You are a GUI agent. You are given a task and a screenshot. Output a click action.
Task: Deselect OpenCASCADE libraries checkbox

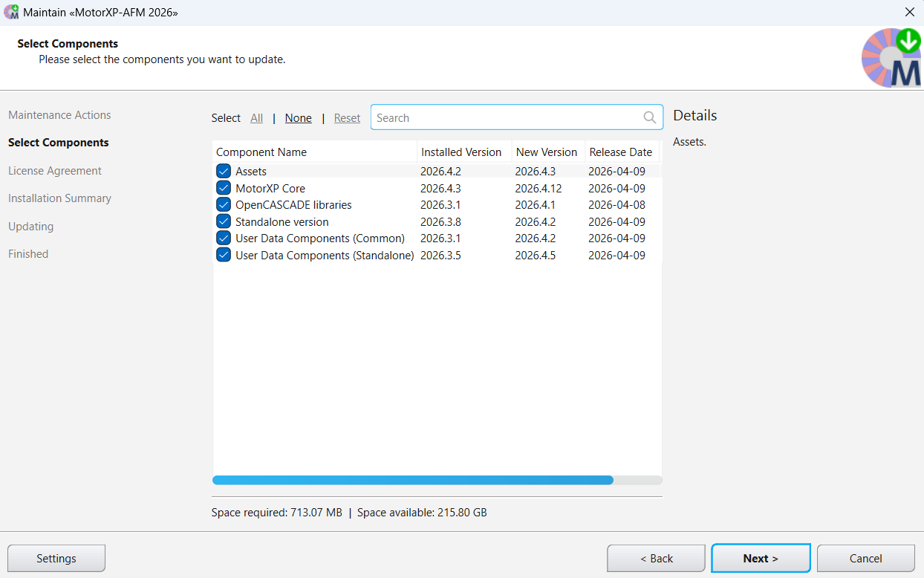[x=224, y=205]
